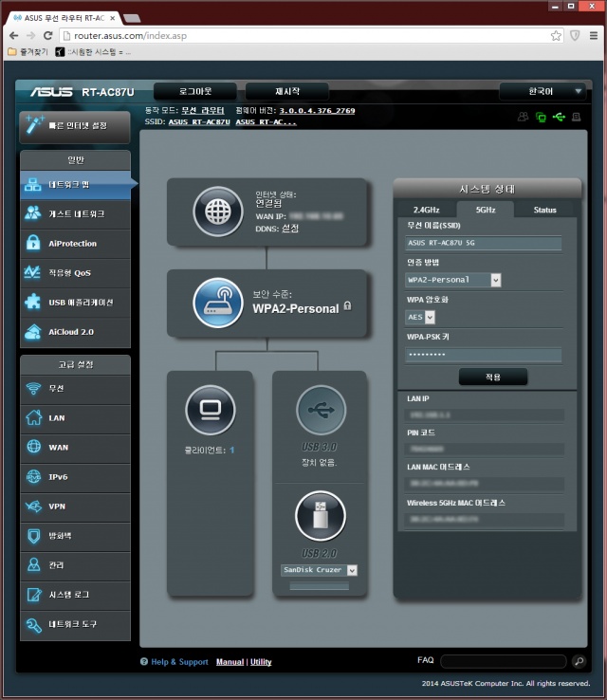Open the firmware version 3.0.0.4.376_2769 link
607x700 pixels.
click(317, 111)
